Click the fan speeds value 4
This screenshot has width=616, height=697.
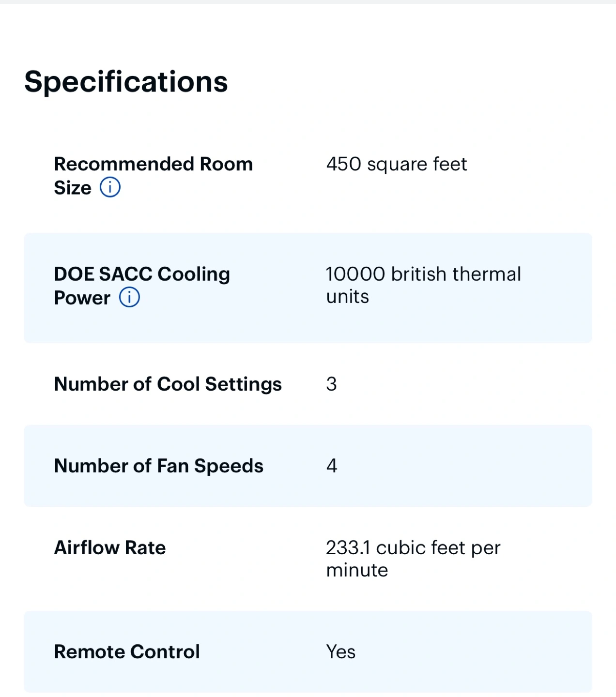point(332,466)
